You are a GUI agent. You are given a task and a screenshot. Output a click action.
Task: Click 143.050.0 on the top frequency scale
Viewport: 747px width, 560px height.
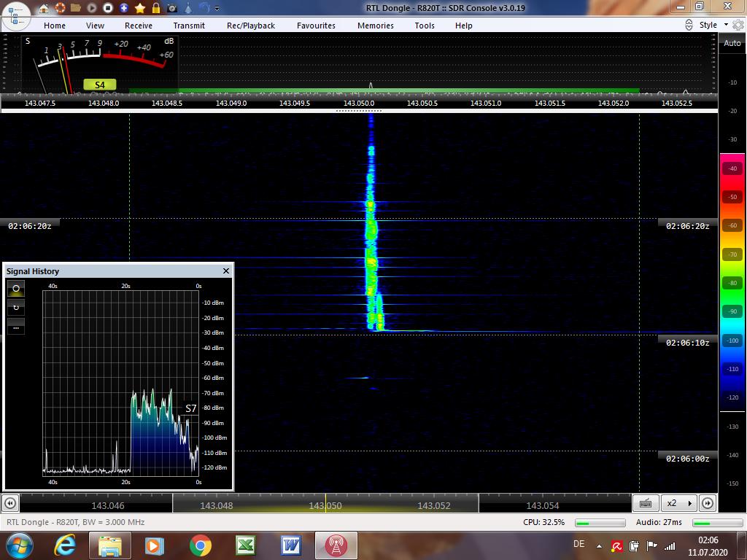coord(359,103)
